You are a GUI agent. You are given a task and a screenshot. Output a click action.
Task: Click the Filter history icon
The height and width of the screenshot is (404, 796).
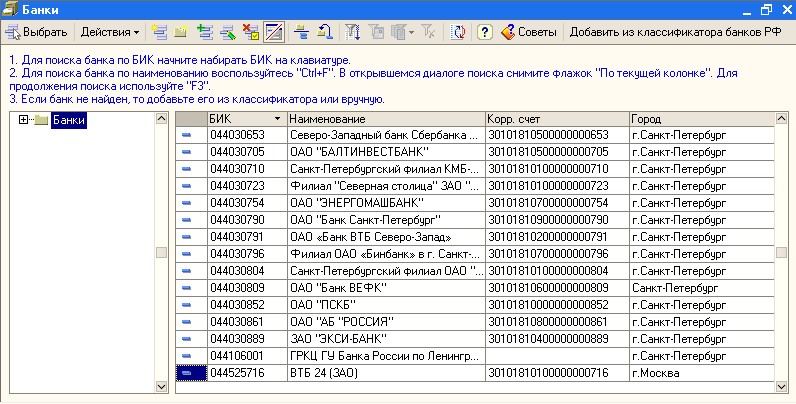[399, 32]
